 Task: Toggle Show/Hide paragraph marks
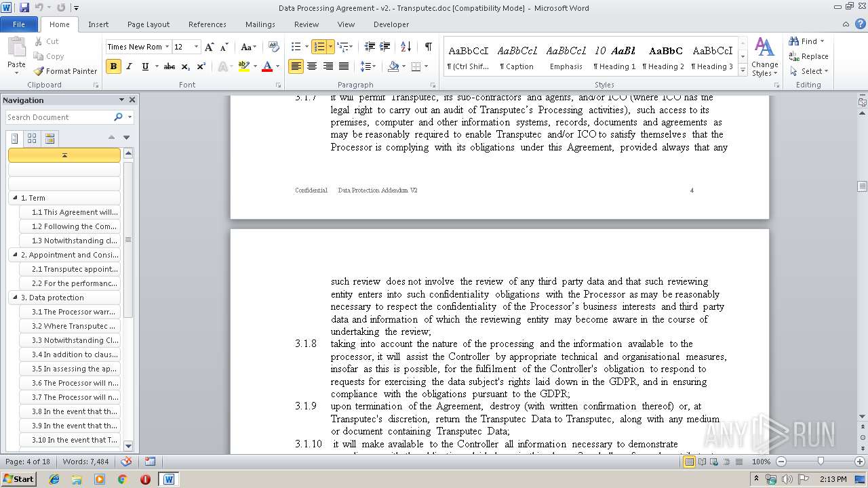coord(428,47)
